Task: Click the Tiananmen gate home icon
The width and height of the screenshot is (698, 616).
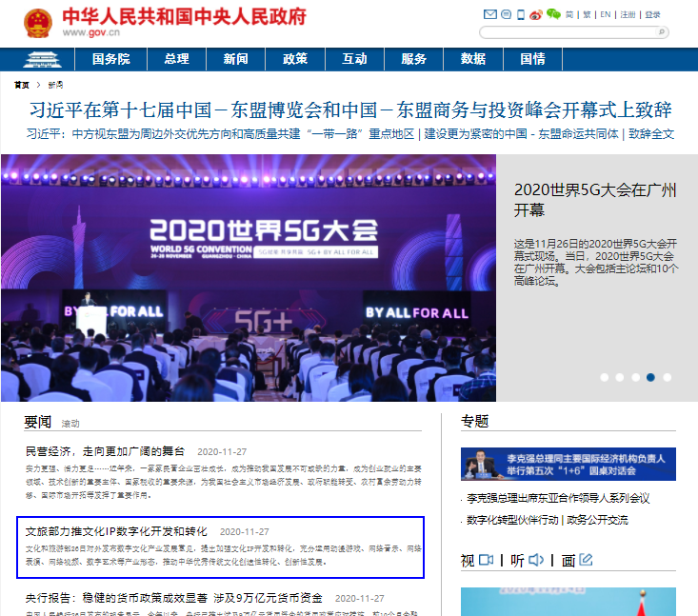Action: pos(42,60)
